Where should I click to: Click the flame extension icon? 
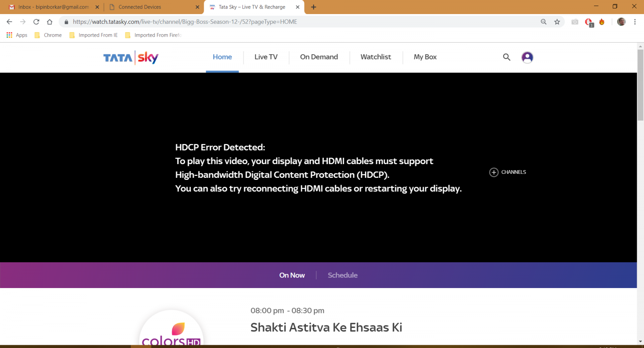(602, 22)
